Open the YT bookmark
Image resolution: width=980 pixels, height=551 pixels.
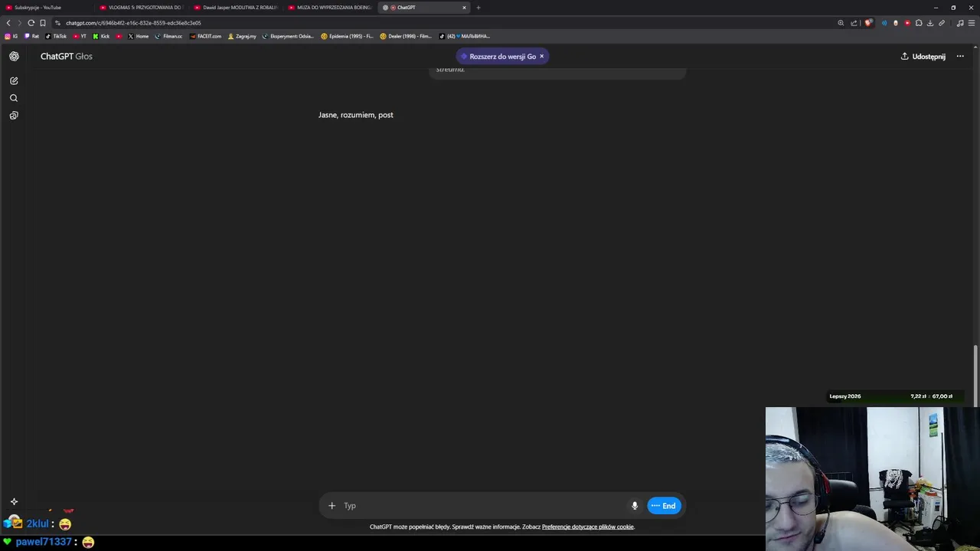[80, 36]
